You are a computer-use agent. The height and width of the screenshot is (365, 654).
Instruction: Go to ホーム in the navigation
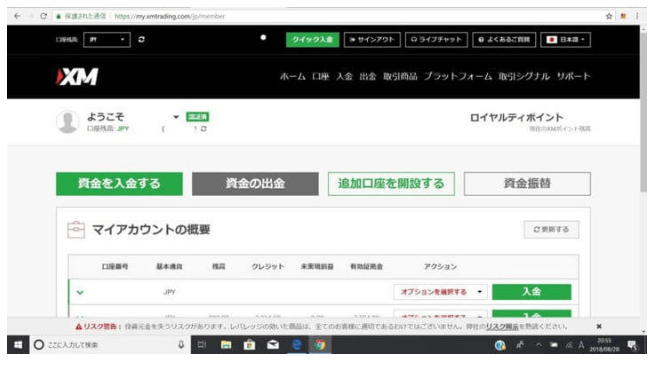(292, 76)
